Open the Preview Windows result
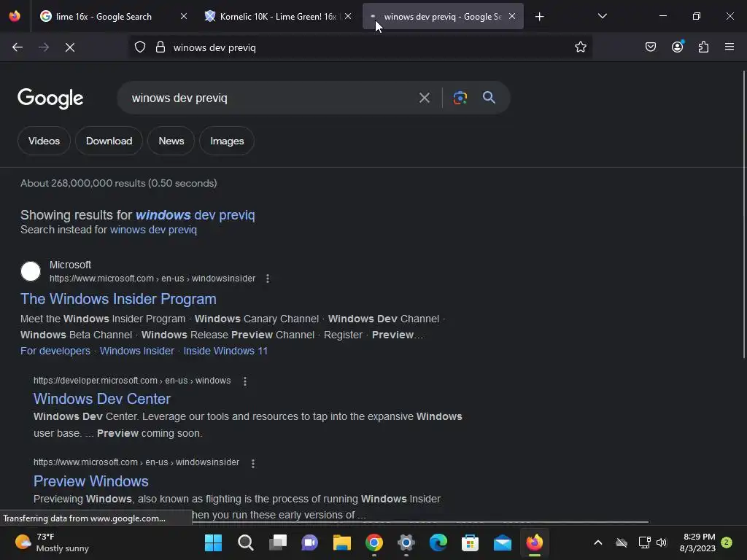The height and width of the screenshot is (560, 747). click(91, 481)
